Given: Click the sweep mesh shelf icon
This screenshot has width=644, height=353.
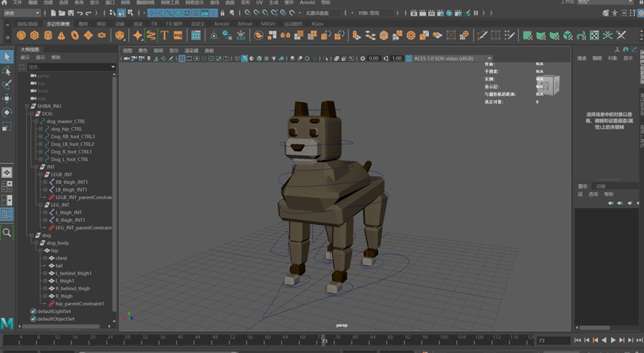Looking at the screenshot, I should [151, 35].
